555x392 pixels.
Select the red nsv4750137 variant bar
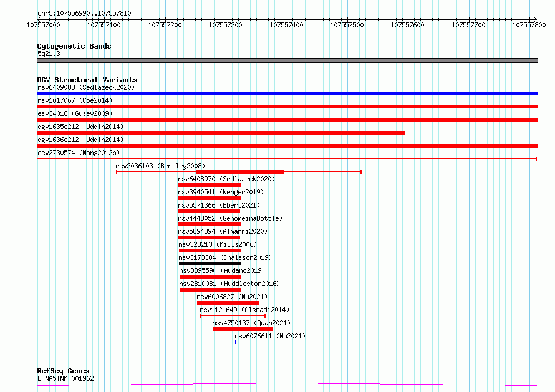pyautogui.click(x=243, y=329)
